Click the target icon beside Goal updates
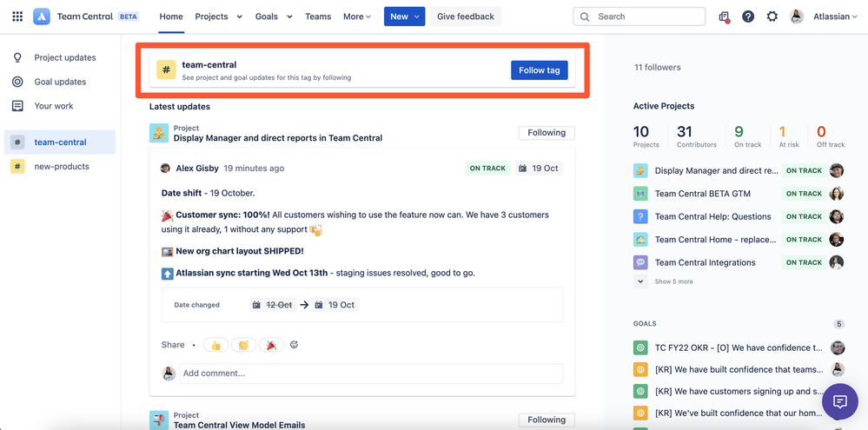Screen dimensions: 868x430 (17, 82)
